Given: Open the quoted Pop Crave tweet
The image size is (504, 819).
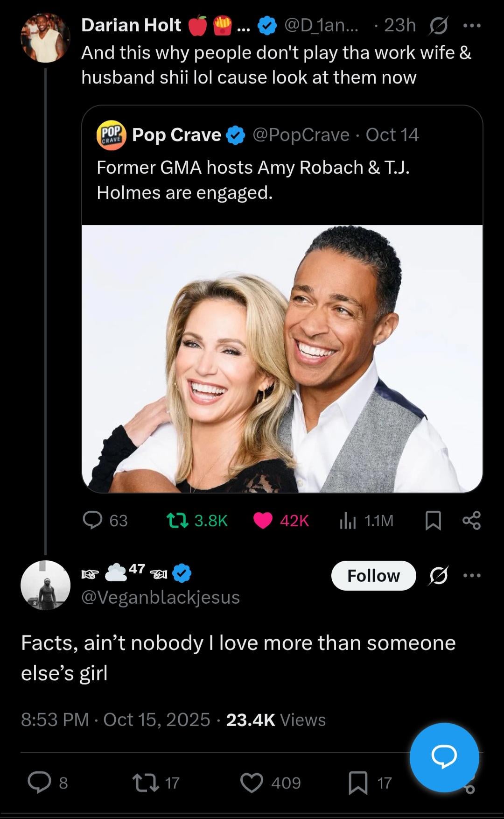Looking at the screenshot, I should (282, 180).
